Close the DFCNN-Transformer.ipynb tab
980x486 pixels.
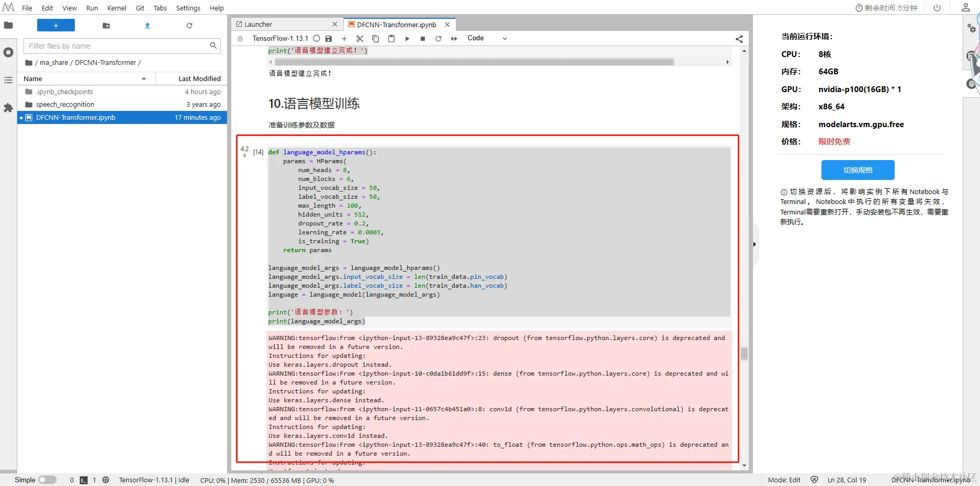click(447, 25)
